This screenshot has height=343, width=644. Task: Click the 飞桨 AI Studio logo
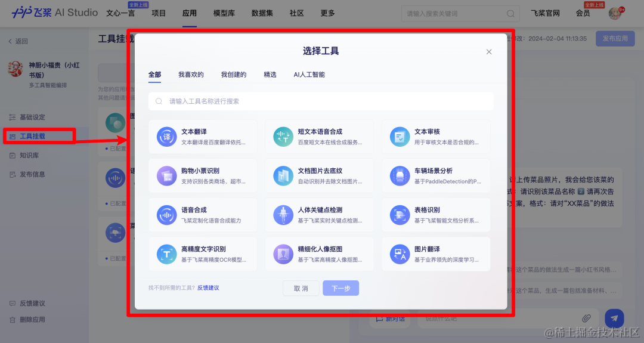point(55,13)
